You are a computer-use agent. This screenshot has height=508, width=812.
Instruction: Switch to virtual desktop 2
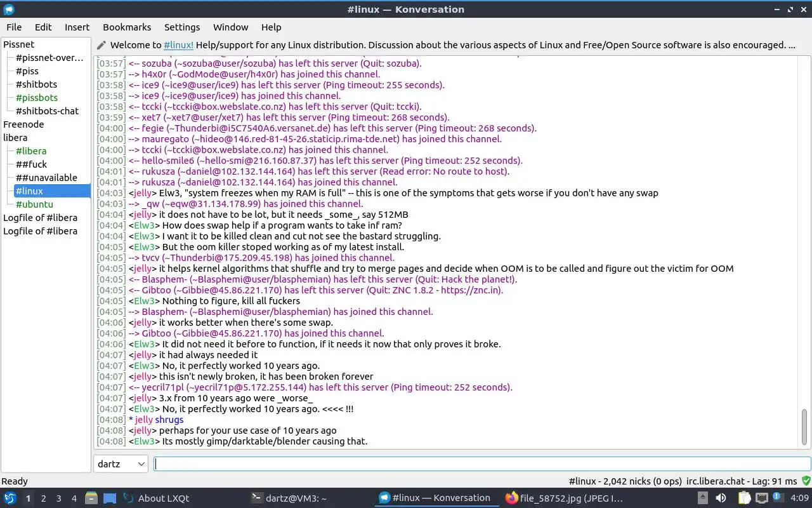[44, 498]
